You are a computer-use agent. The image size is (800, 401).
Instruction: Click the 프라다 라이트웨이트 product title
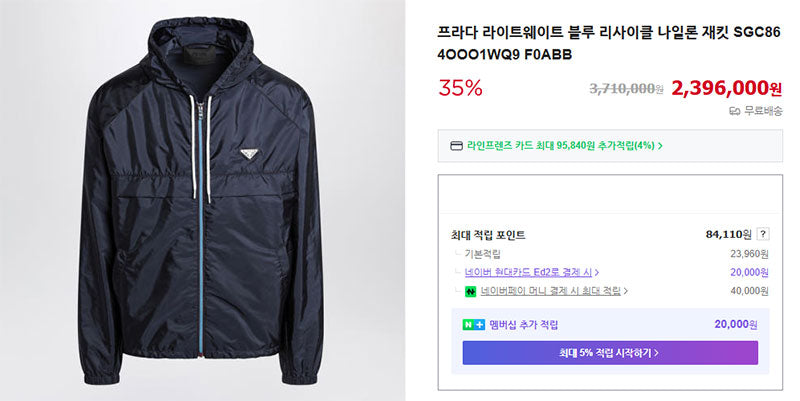click(x=609, y=43)
